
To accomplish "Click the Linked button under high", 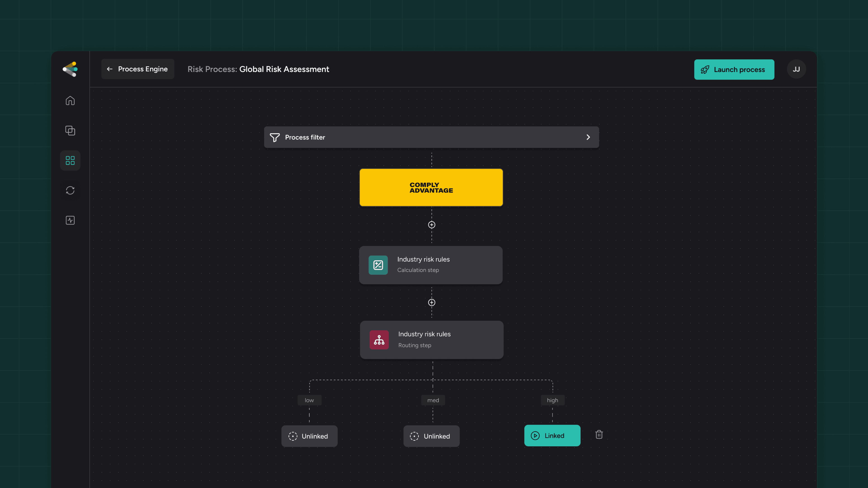I will [552, 435].
